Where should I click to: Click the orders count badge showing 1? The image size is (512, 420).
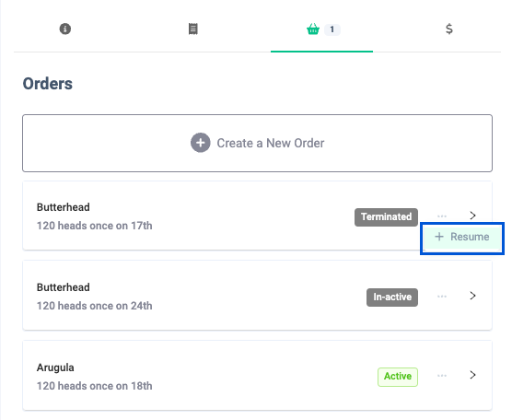[x=332, y=29]
